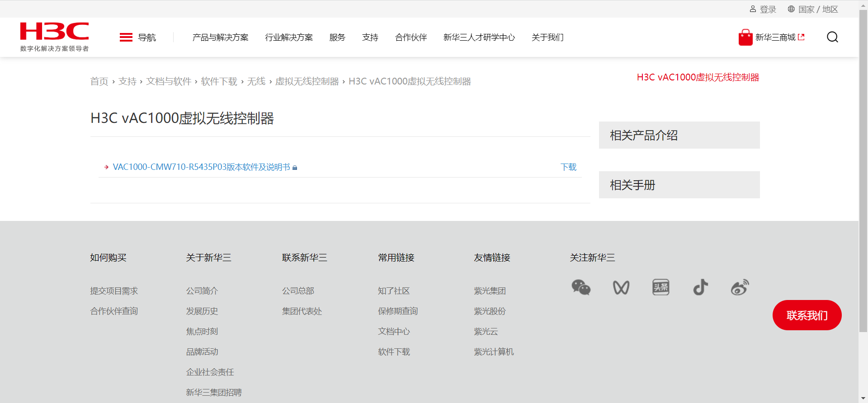Open 新华三人才研学中心 menu
This screenshot has width=868, height=403.
click(x=479, y=37)
